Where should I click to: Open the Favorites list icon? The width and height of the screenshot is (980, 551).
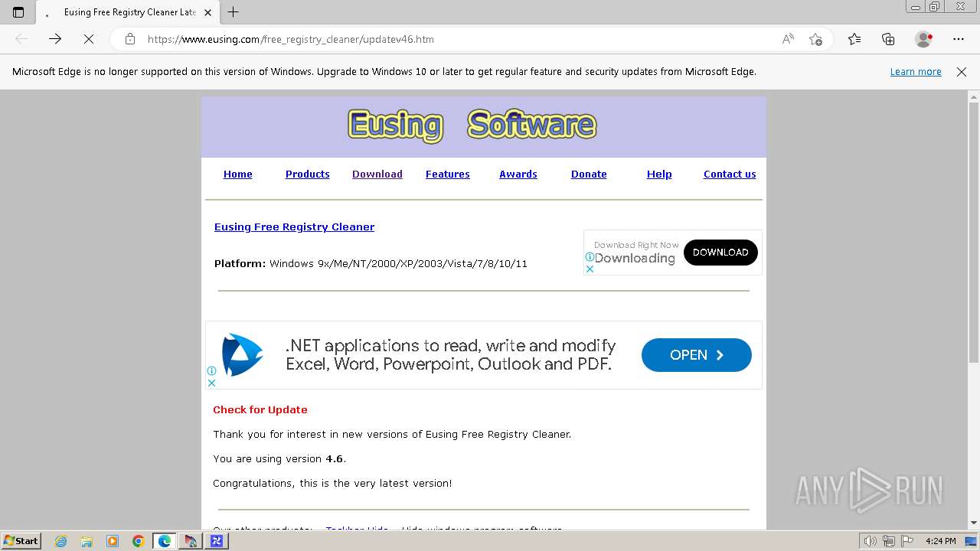[854, 39]
